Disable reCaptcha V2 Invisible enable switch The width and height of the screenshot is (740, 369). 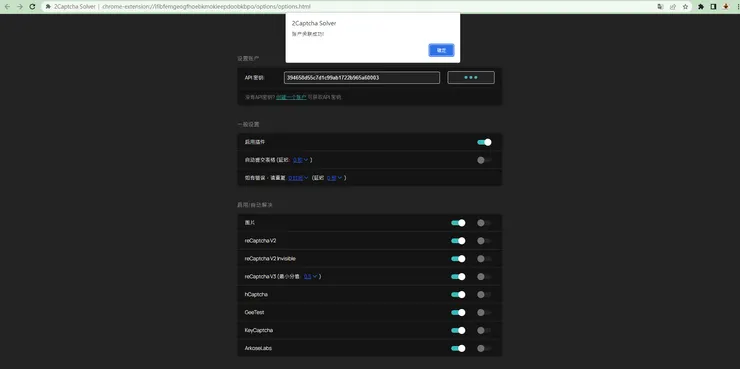pos(458,259)
